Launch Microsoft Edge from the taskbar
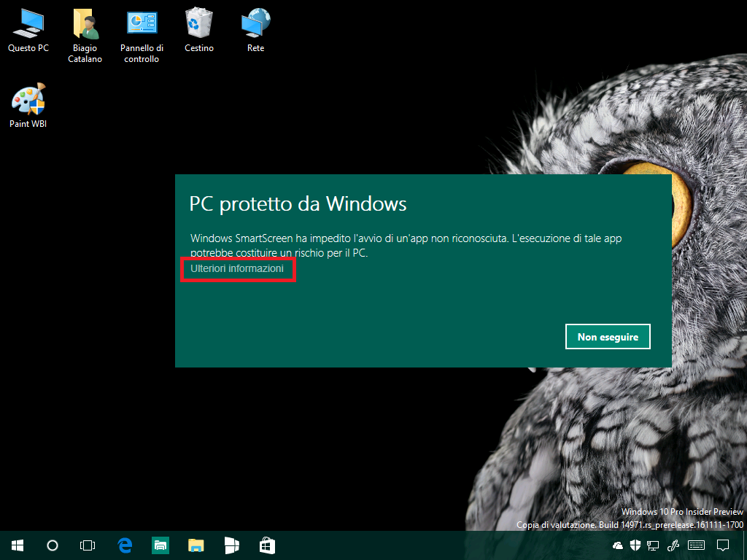Image resolution: width=747 pixels, height=560 pixels. [x=125, y=545]
